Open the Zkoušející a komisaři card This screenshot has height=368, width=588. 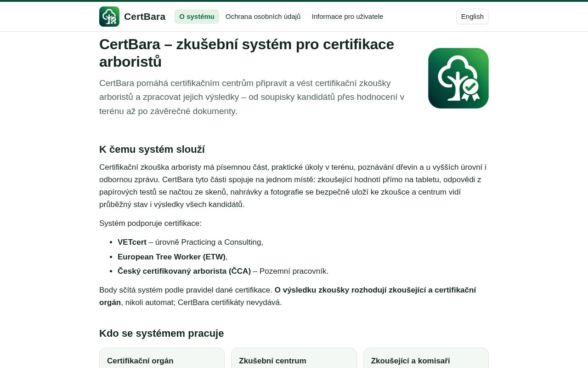coord(426,358)
